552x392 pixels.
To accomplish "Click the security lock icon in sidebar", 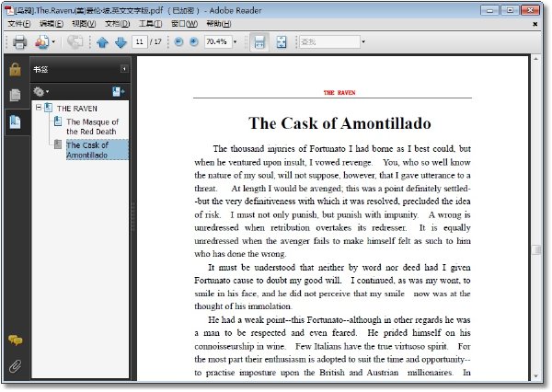I will pos(15,69).
